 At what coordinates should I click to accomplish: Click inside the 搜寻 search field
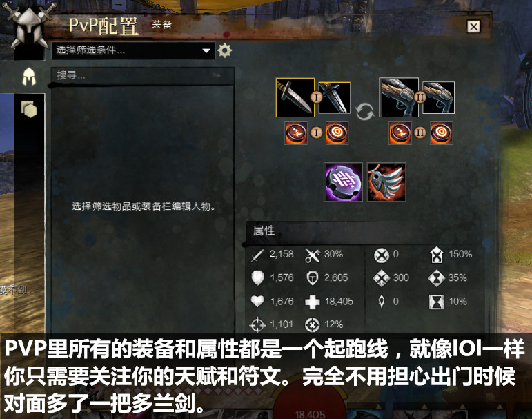pos(143,75)
